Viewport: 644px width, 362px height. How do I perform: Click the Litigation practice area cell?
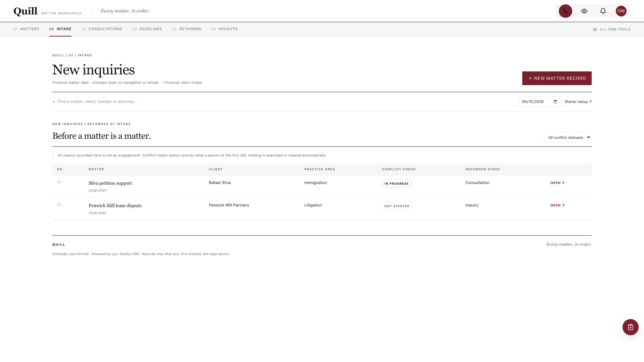point(313,205)
